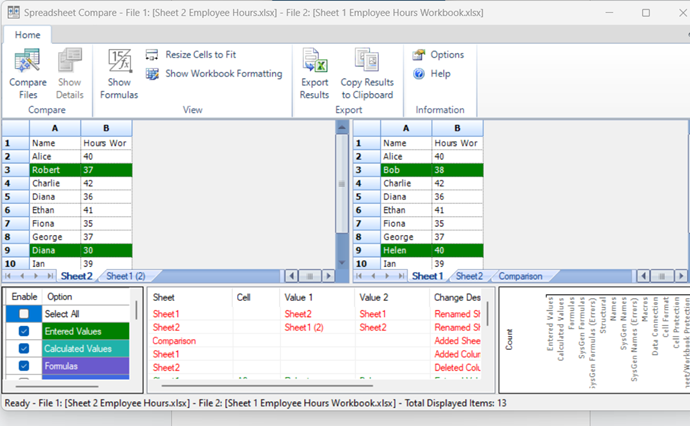Open the Home ribbon tab

click(27, 35)
